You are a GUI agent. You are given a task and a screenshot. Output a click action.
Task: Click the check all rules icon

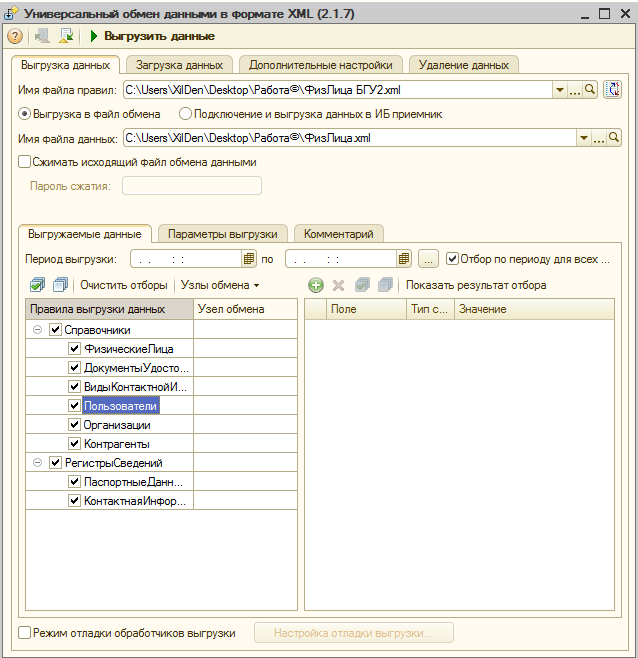pyautogui.click(x=38, y=285)
